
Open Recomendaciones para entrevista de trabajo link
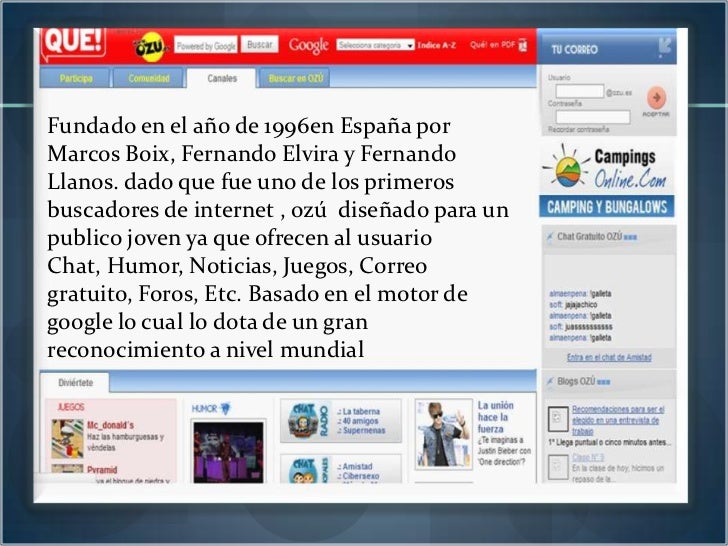click(x=618, y=420)
